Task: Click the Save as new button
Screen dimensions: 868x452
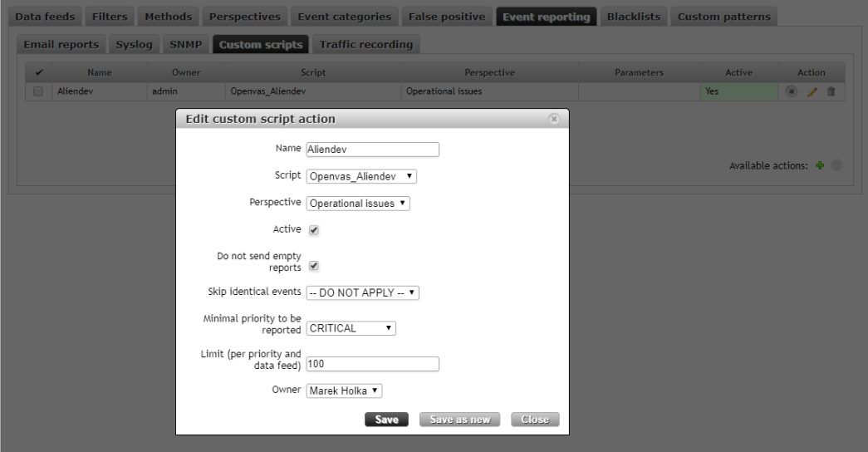Action: (460, 420)
